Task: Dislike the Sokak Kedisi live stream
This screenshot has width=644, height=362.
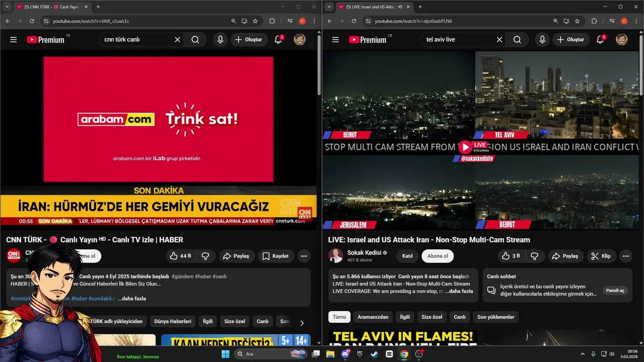Action: pos(535,256)
